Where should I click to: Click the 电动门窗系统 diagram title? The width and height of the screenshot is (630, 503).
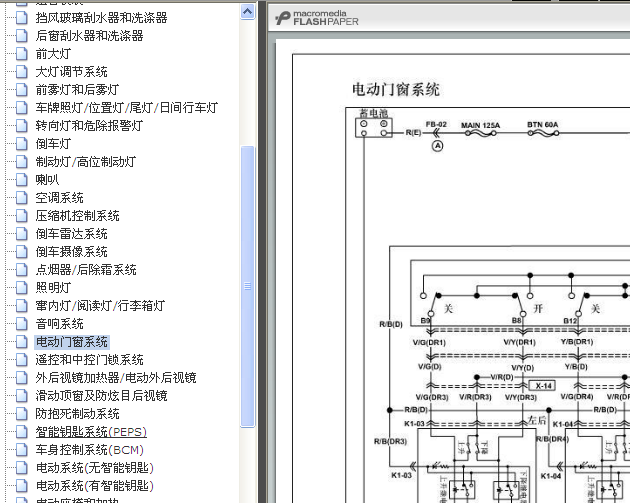pyautogui.click(x=396, y=89)
